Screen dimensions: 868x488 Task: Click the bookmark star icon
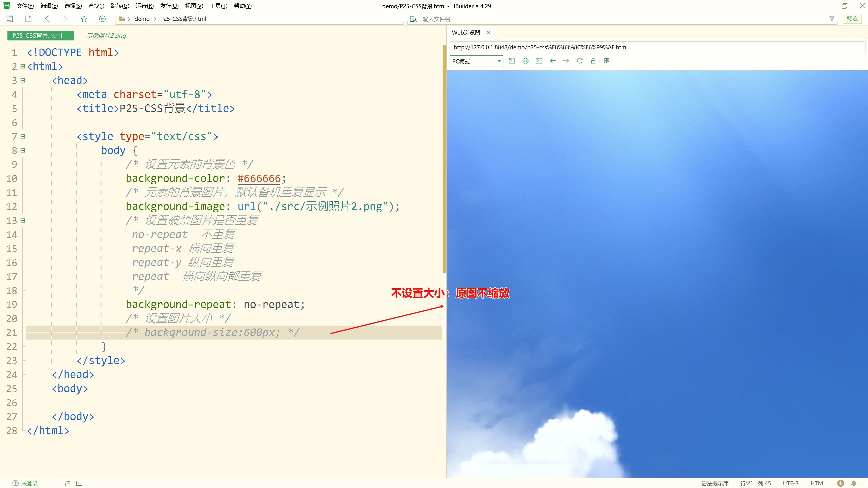point(84,19)
